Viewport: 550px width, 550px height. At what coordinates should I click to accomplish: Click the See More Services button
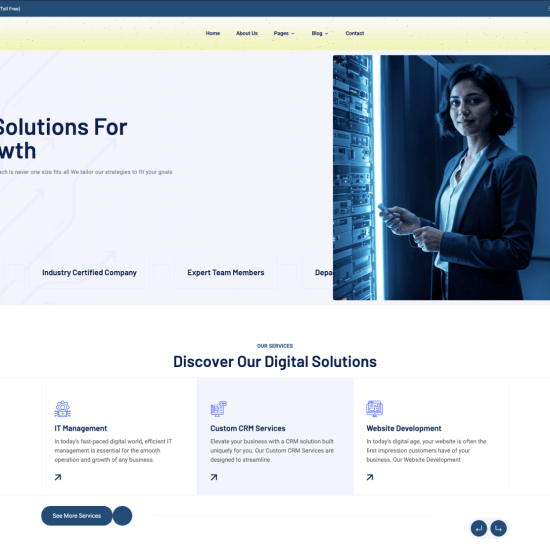coord(77,516)
